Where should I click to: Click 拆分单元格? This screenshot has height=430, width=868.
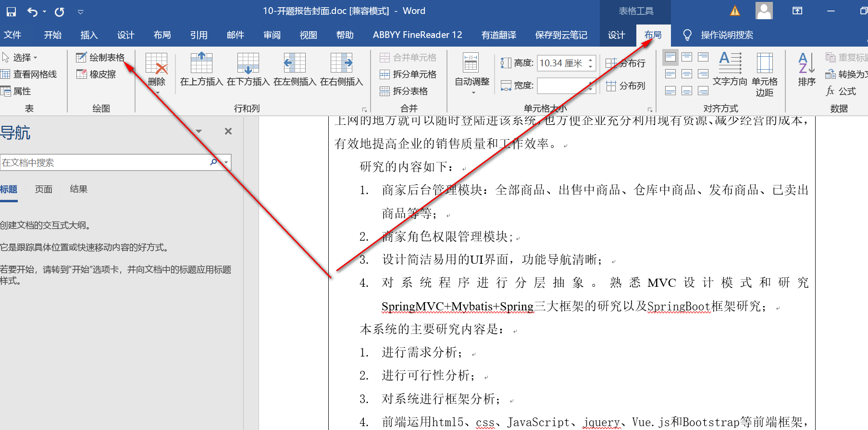tap(408, 74)
